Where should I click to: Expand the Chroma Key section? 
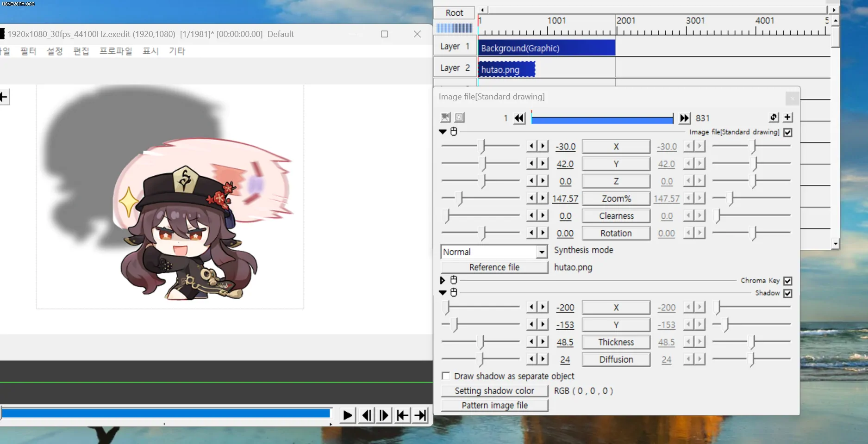(443, 280)
